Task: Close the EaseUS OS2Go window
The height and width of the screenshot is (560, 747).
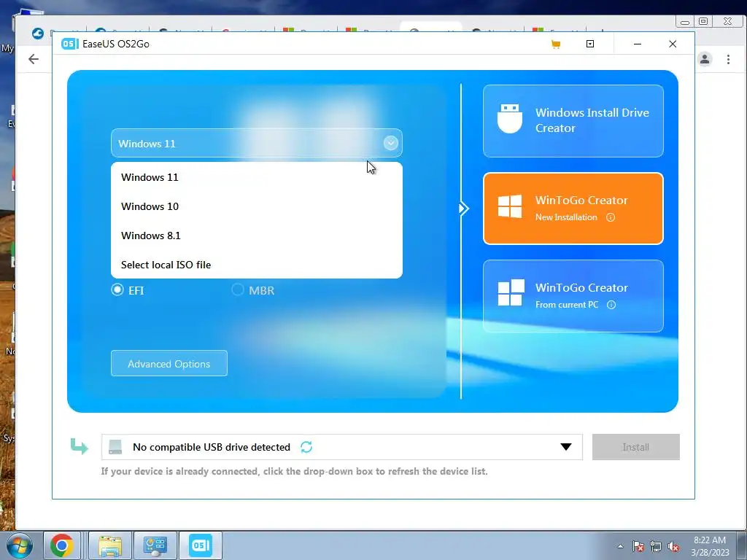Action: pos(672,44)
